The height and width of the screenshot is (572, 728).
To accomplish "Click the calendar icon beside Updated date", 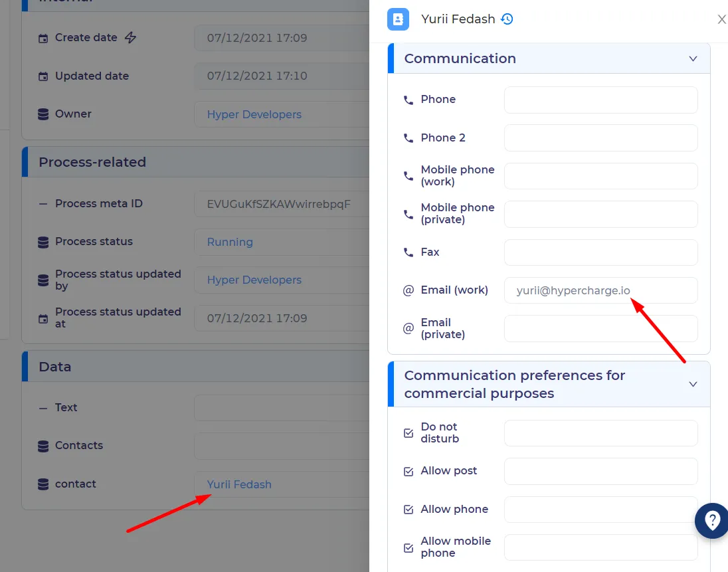I will (x=43, y=76).
